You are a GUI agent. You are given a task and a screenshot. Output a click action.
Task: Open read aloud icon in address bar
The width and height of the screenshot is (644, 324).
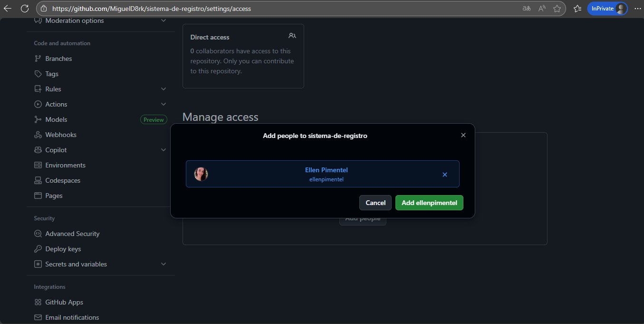542,9
